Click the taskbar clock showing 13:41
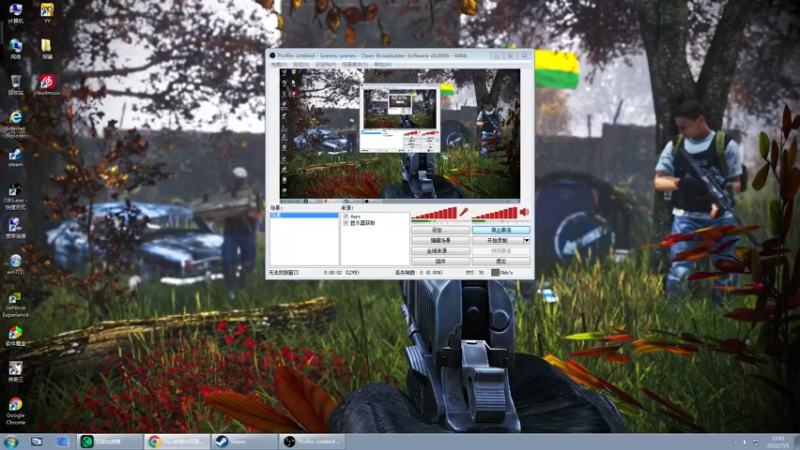 coord(778,442)
